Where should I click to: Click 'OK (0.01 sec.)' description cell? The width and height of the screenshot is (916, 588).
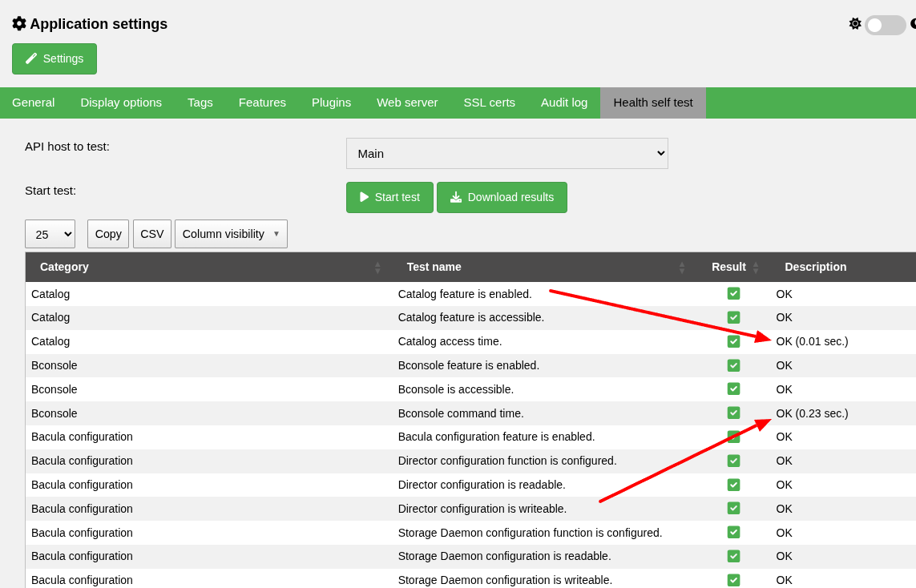812,341
